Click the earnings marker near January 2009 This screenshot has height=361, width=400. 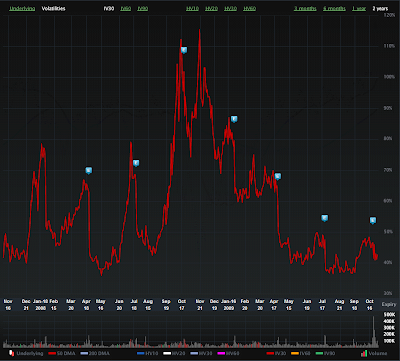pyautogui.click(x=234, y=119)
